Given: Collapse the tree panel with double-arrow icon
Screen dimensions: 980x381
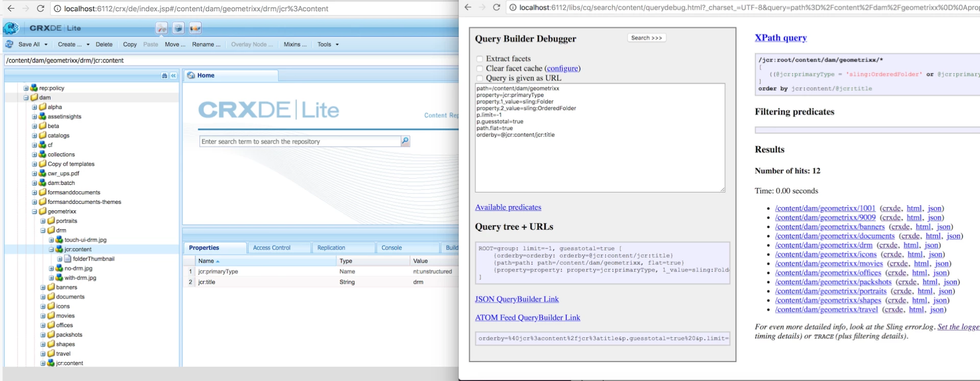Looking at the screenshot, I should point(174,76).
